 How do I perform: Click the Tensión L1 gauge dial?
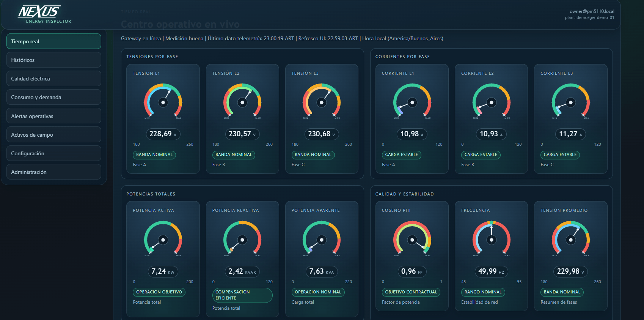163,101
